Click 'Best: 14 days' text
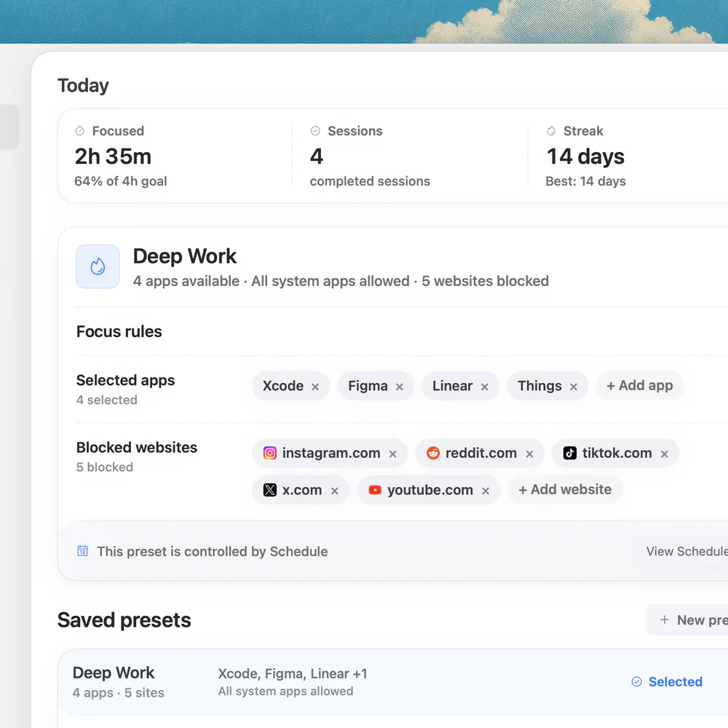The image size is (728, 728). (x=585, y=181)
